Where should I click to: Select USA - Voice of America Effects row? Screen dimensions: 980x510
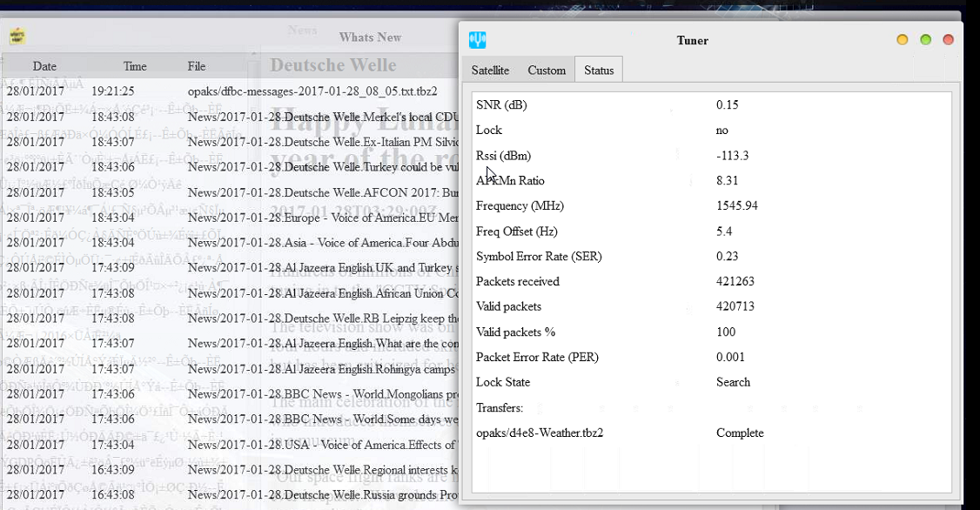(x=230, y=445)
